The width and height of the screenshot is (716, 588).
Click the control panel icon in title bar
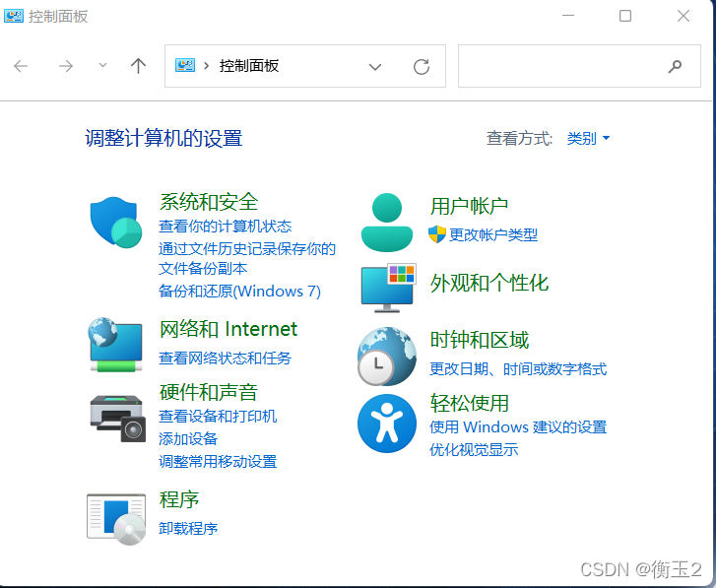[13, 17]
